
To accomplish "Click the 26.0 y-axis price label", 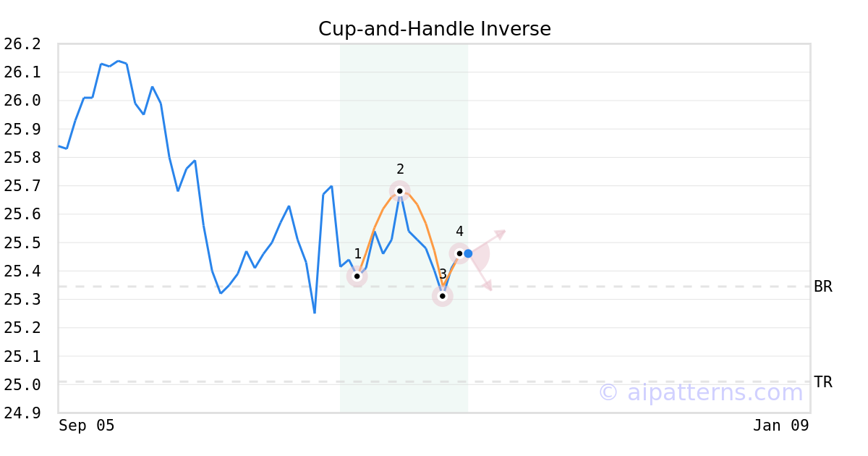I will click(22, 101).
